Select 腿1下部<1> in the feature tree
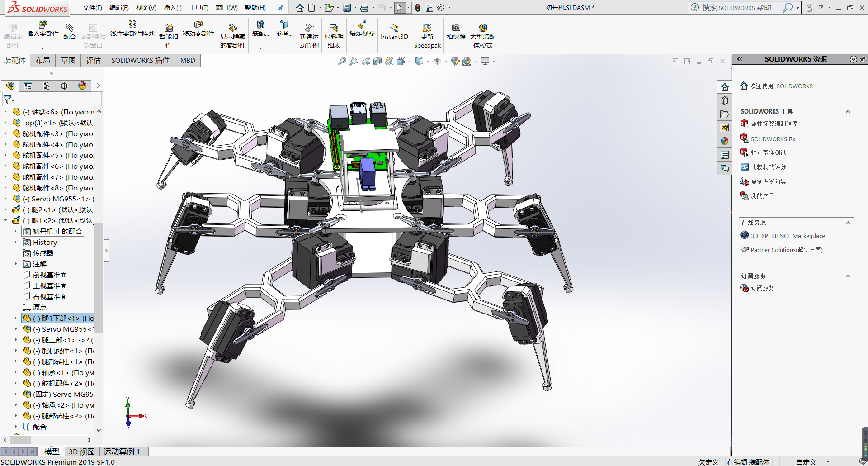Screen dimensions: 868x466 point(58,318)
